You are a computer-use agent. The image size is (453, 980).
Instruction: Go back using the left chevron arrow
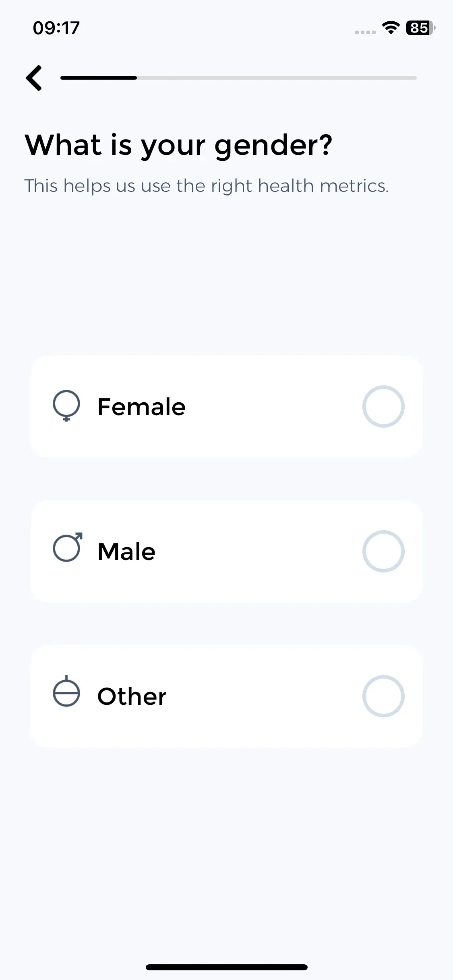tap(34, 78)
